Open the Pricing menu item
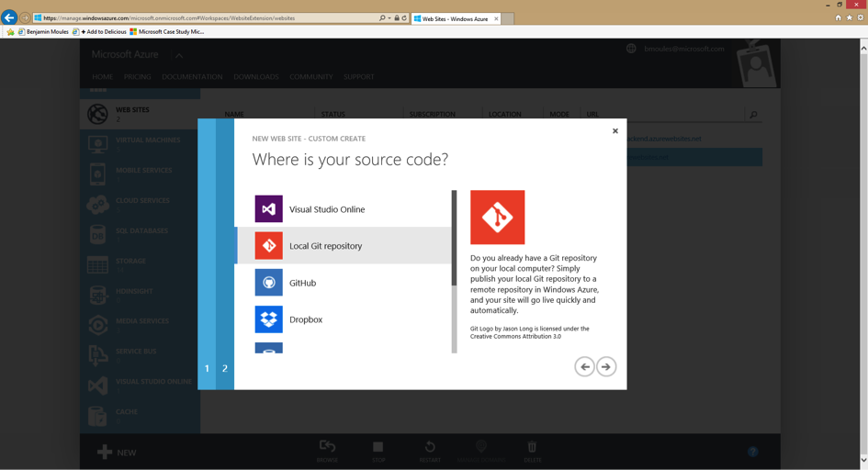This screenshot has height=470, width=868. point(137,77)
